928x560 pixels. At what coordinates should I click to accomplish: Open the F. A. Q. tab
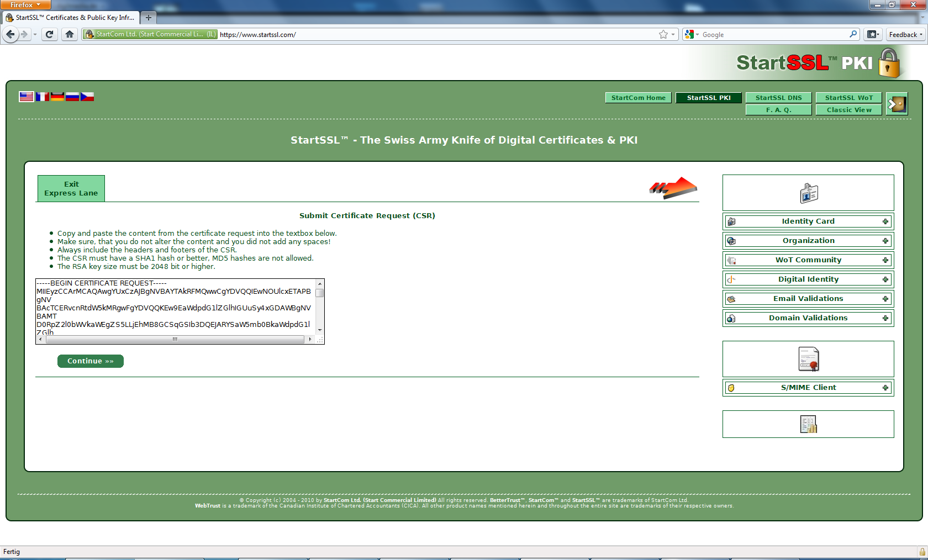pyautogui.click(x=778, y=110)
